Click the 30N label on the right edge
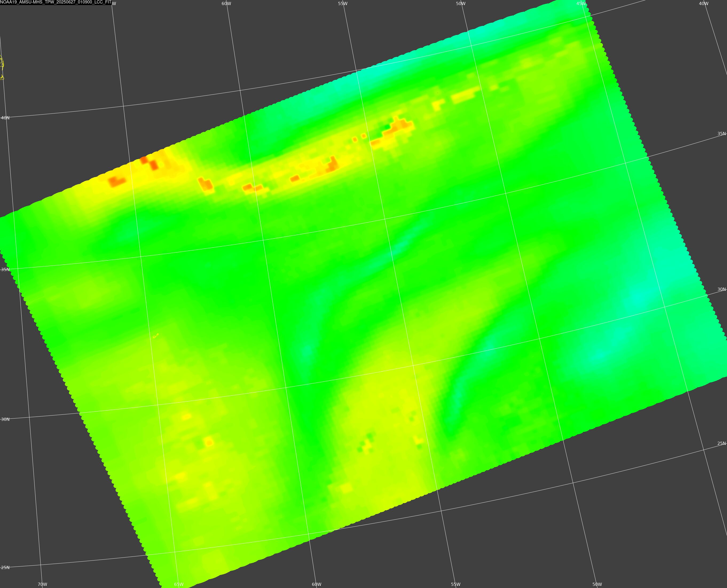The height and width of the screenshot is (588, 727). pyautogui.click(x=722, y=290)
